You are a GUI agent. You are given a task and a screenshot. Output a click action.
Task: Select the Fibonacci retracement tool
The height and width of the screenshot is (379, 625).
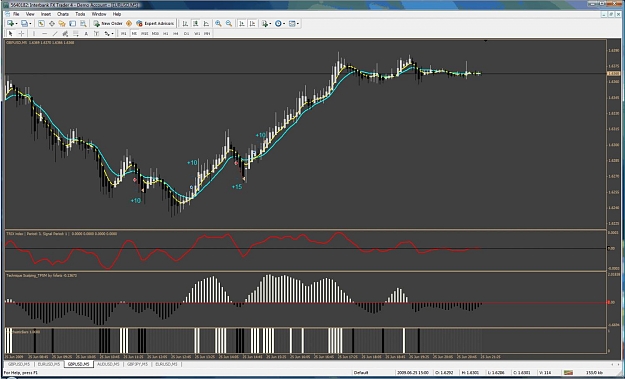click(x=75, y=33)
